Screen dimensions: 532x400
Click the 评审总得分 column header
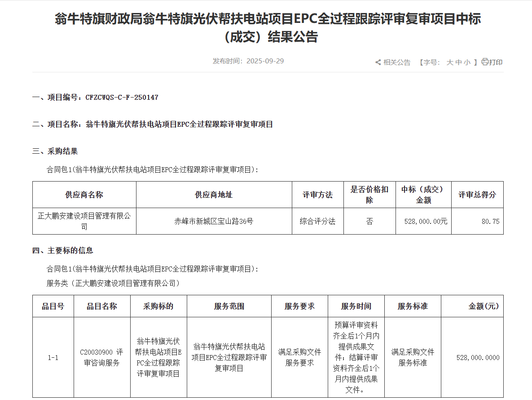[477, 195]
